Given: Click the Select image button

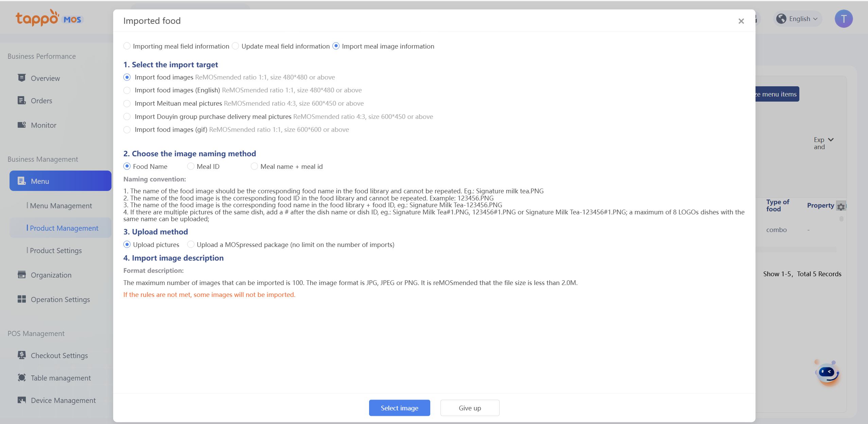Looking at the screenshot, I should tap(399, 408).
